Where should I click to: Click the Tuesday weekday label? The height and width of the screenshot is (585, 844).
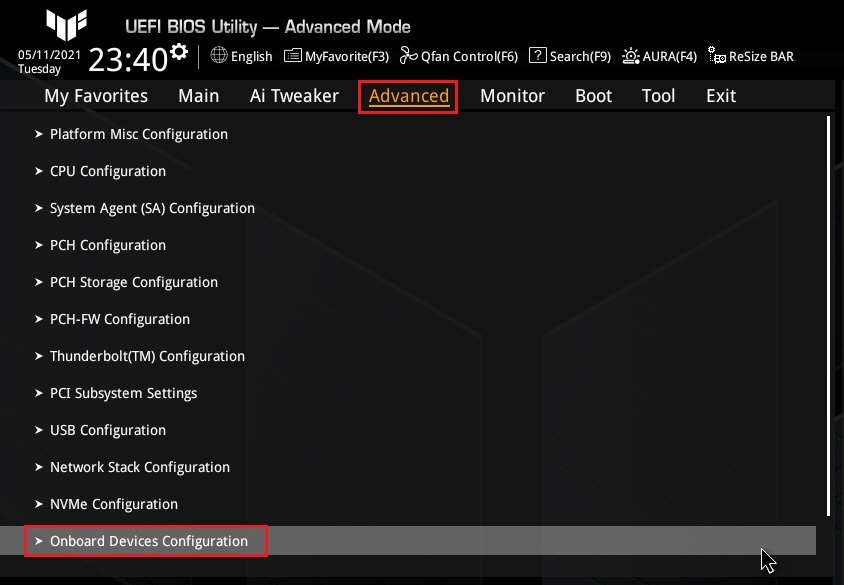point(39,69)
